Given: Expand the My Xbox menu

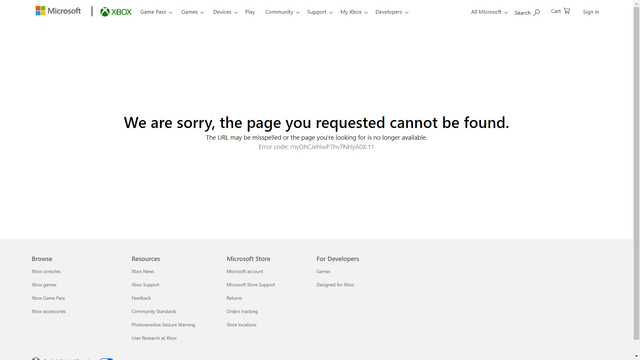Looking at the screenshot, I should pos(354,12).
